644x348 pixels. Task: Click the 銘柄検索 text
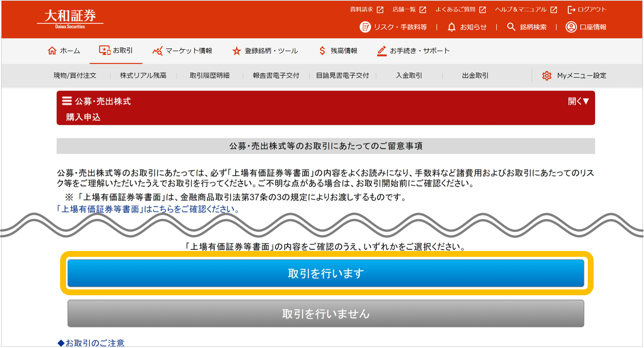(x=533, y=27)
